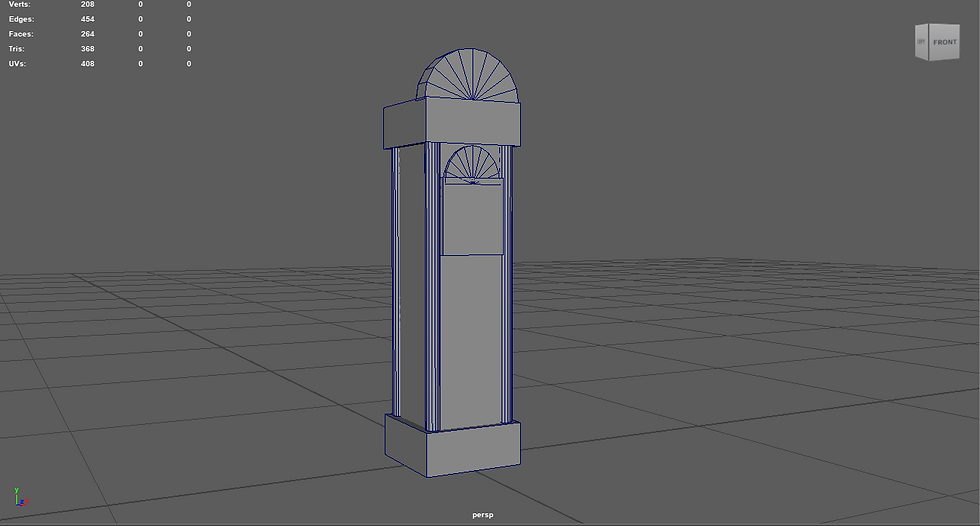Click the 'Tris:' heads-up label
This screenshot has width=980, height=526.
point(16,49)
